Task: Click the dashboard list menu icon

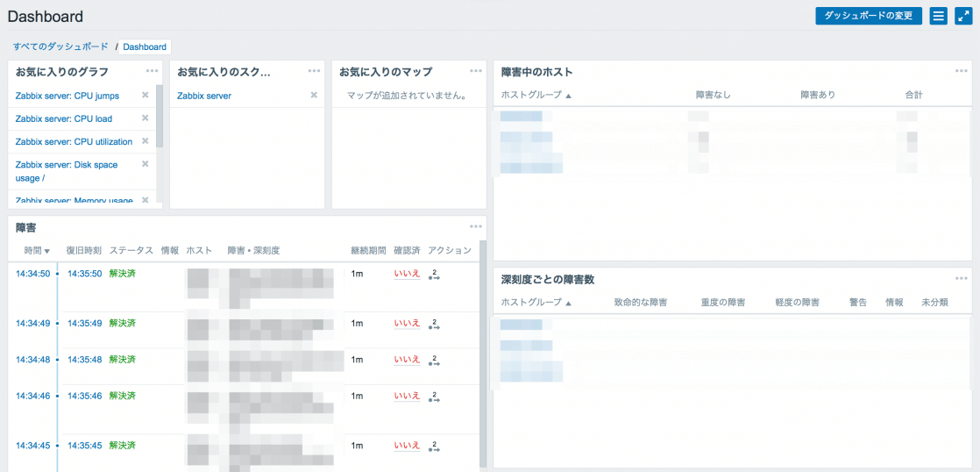Action: click(x=938, y=16)
